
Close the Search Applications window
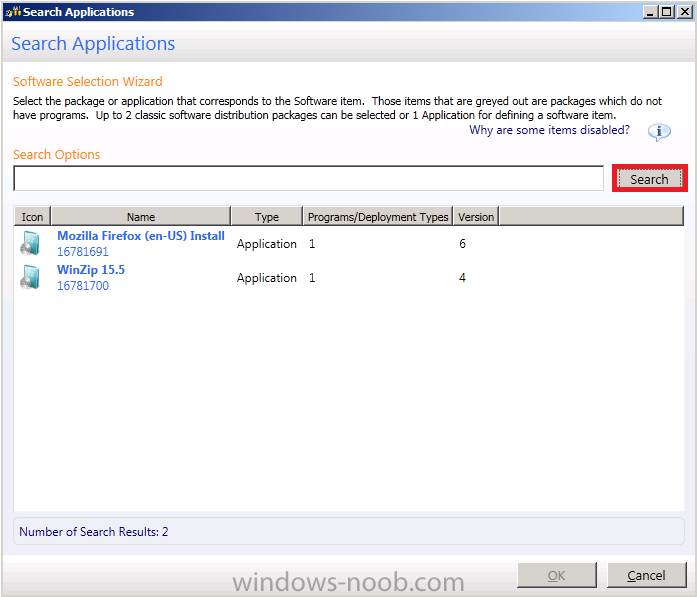[x=685, y=12]
